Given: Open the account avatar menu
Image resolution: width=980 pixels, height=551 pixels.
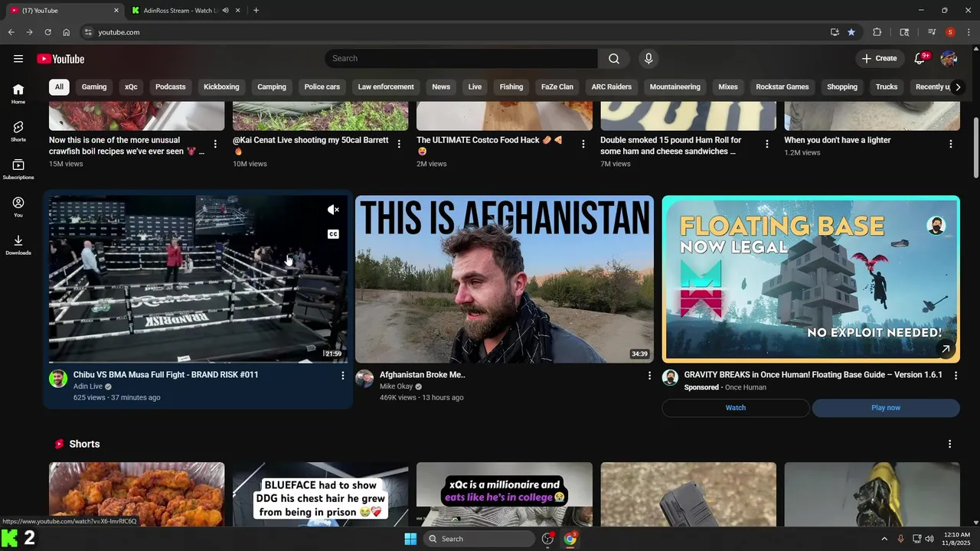Looking at the screenshot, I should [949, 59].
